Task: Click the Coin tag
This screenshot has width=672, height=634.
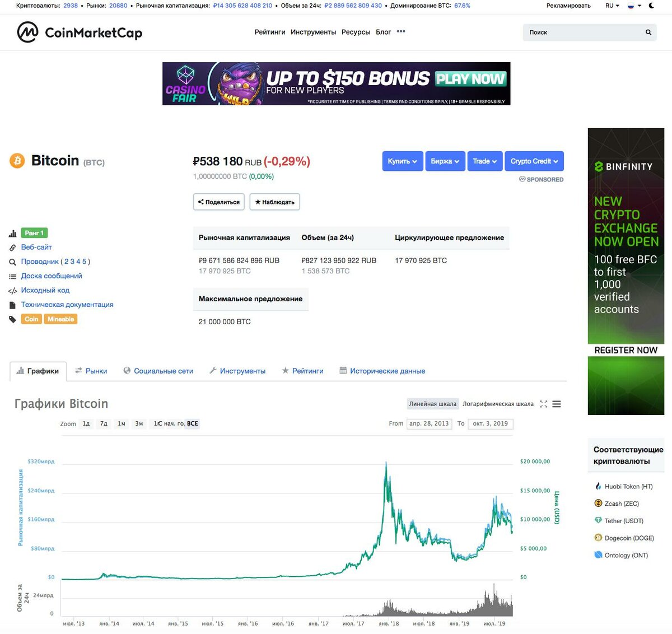Action: pos(31,319)
